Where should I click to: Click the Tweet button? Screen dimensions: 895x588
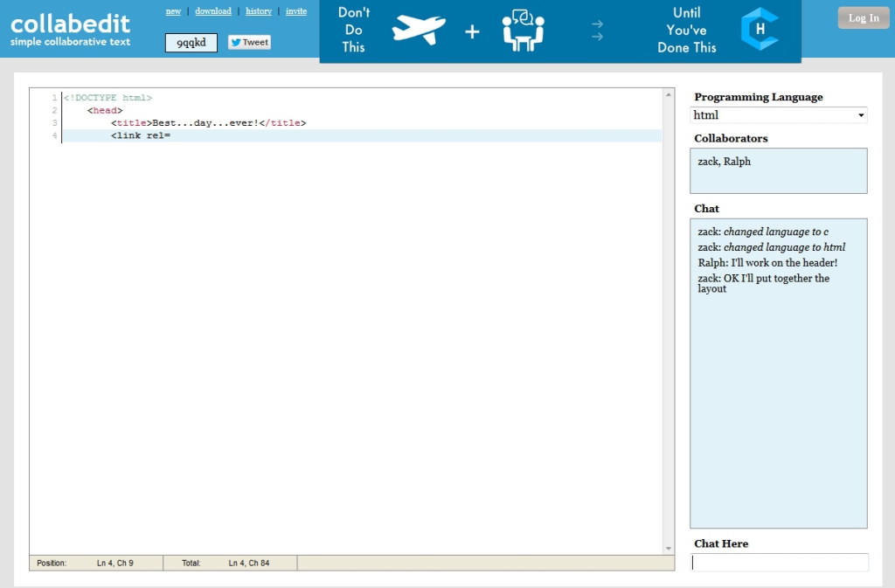coord(249,42)
